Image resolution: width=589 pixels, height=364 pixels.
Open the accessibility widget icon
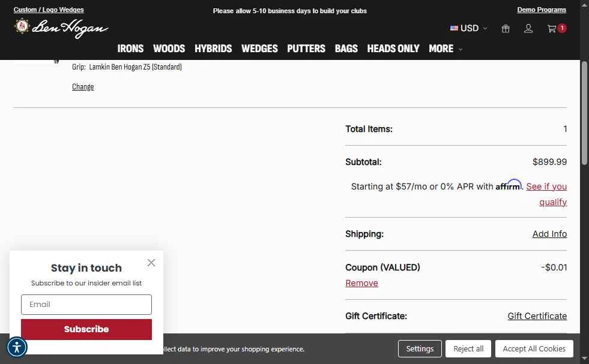point(17,347)
